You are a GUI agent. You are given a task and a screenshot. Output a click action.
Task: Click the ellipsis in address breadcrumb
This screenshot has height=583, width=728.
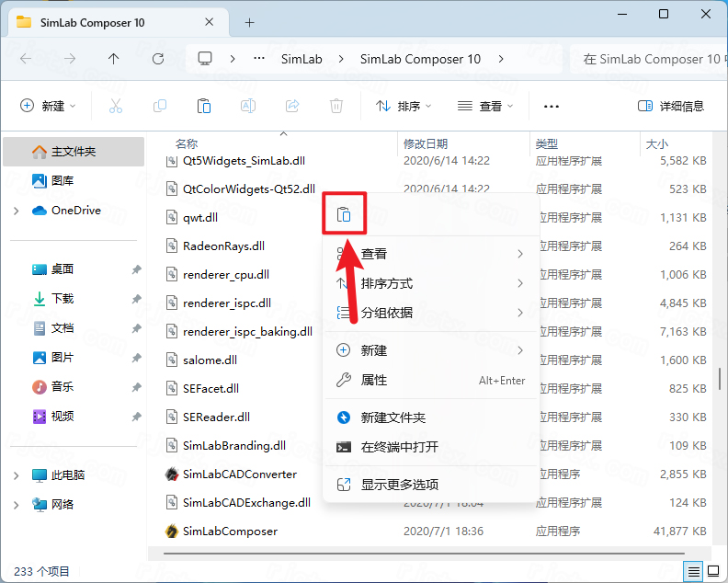259,59
